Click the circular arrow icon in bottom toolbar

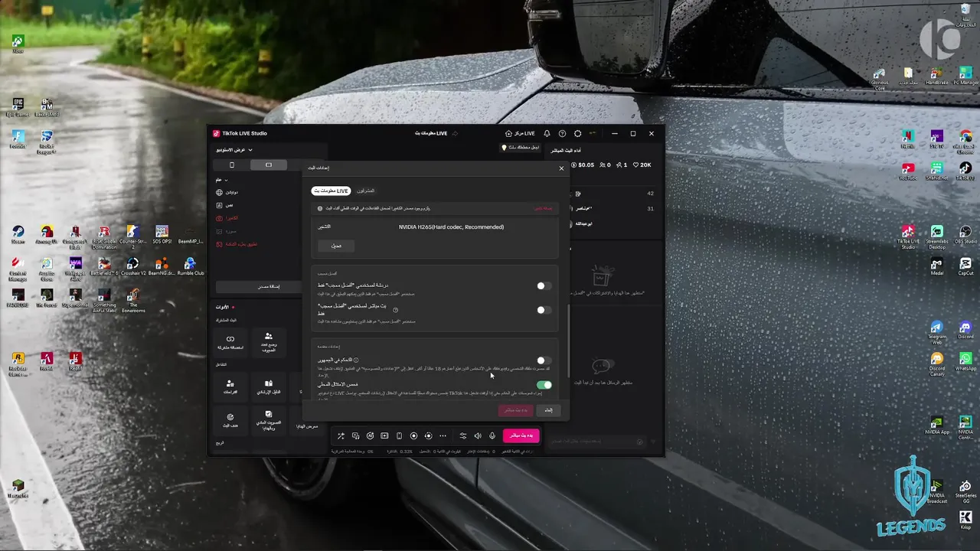(x=370, y=435)
